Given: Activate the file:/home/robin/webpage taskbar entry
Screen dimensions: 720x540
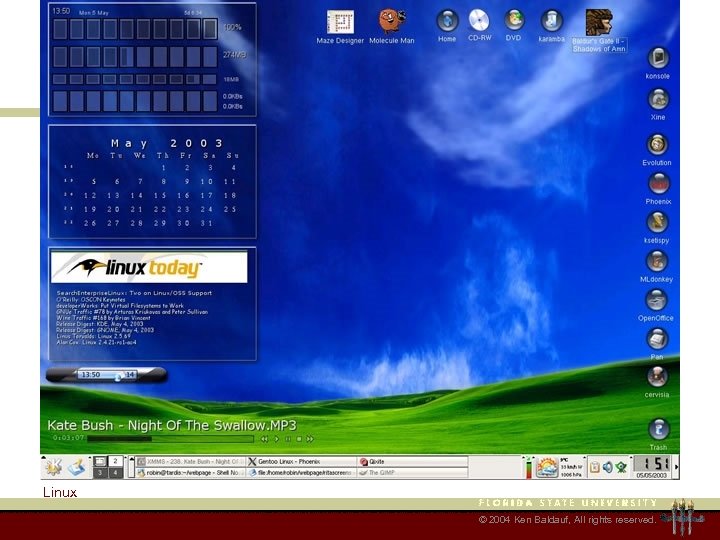Looking at the screenshot, I should pyautogui.click(x=301, y=472).
